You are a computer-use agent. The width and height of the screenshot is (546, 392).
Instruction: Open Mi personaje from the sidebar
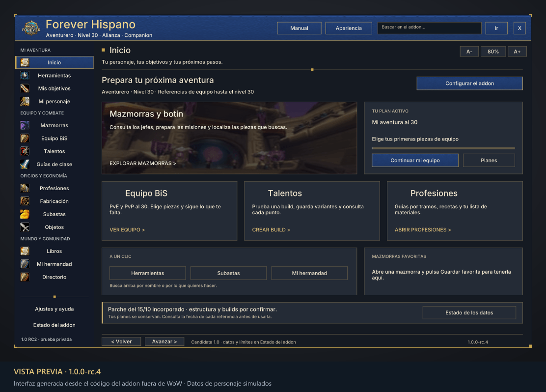coord(55,101)
